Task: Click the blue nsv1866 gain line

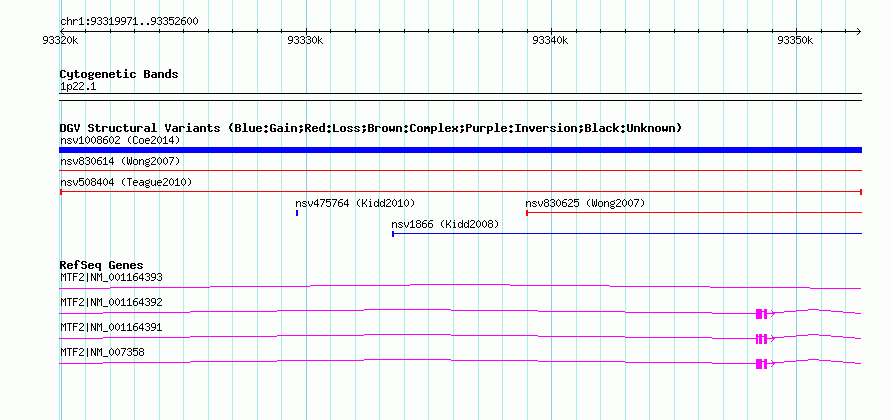Action: [627, 233]
